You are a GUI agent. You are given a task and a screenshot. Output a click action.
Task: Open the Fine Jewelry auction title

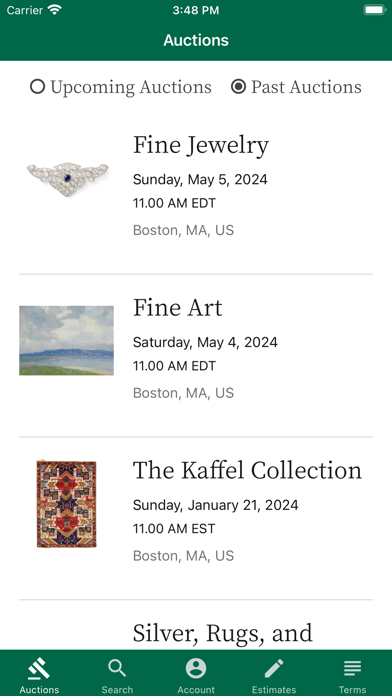[x=201, y=145]
